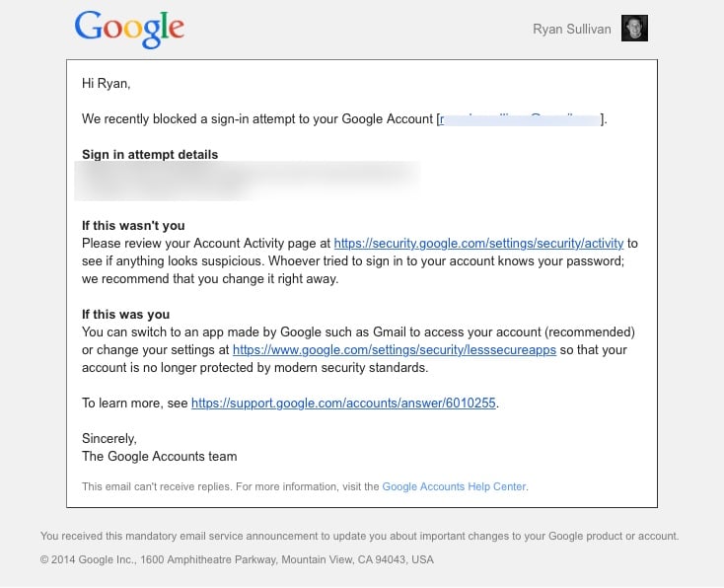This screenshot has width=724, height=588.
Task: Click the mandatory email service announcement notice
Action: pos(359,536)
